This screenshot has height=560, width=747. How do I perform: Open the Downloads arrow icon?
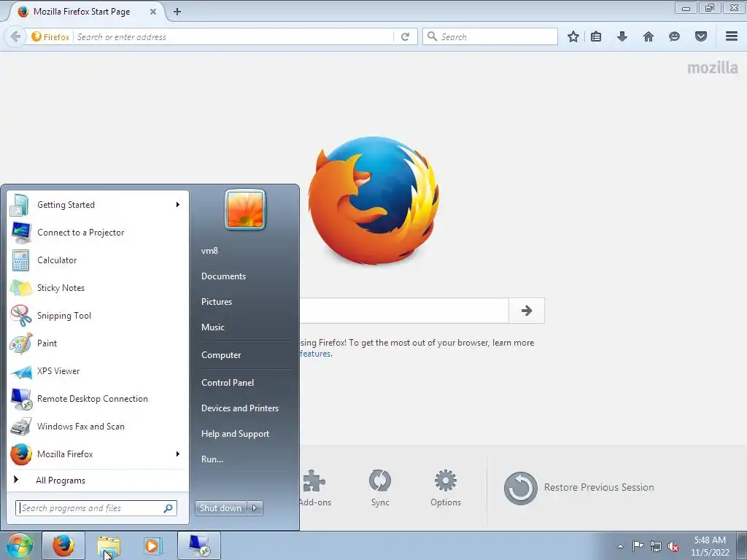(x=622, y=36)
